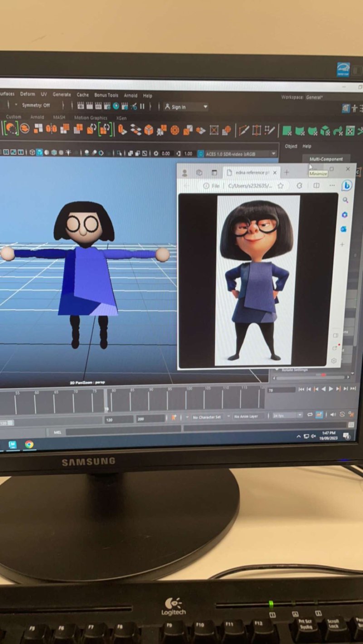
Task: Switch to the Motion Graphics shelf tab
Action: click(91, 118)
